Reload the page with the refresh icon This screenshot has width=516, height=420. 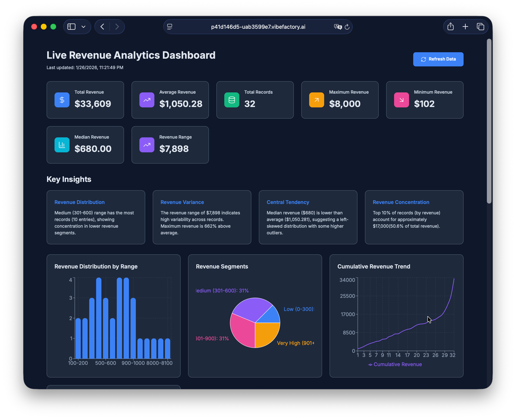347,27
